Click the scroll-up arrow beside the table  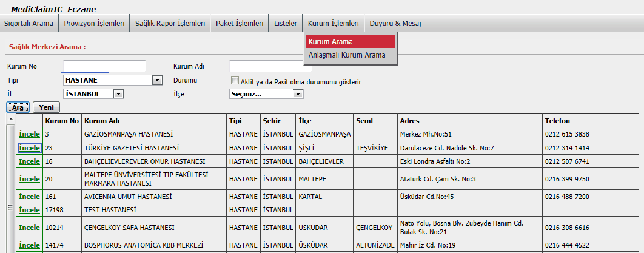(10, 119)
